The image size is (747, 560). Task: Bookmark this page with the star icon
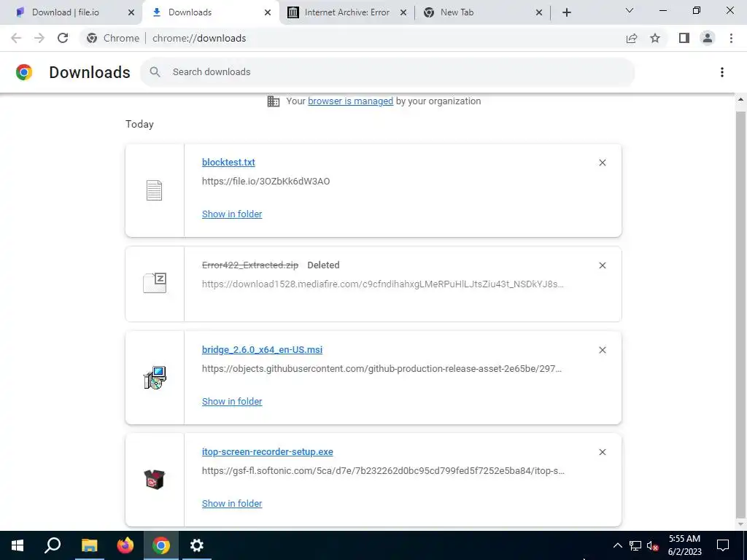(655, 38)
